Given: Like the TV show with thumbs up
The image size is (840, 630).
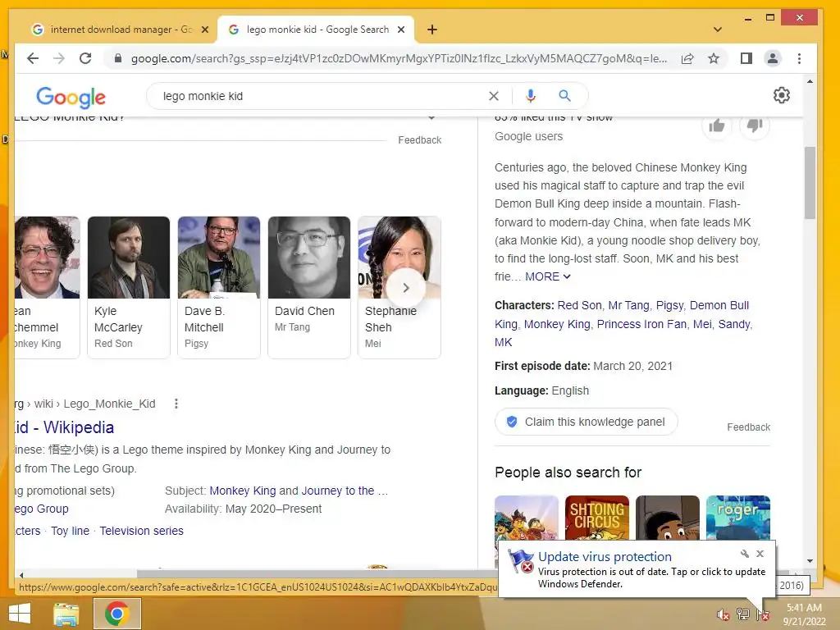Looking at the screenshot, I should click(717, 126).
